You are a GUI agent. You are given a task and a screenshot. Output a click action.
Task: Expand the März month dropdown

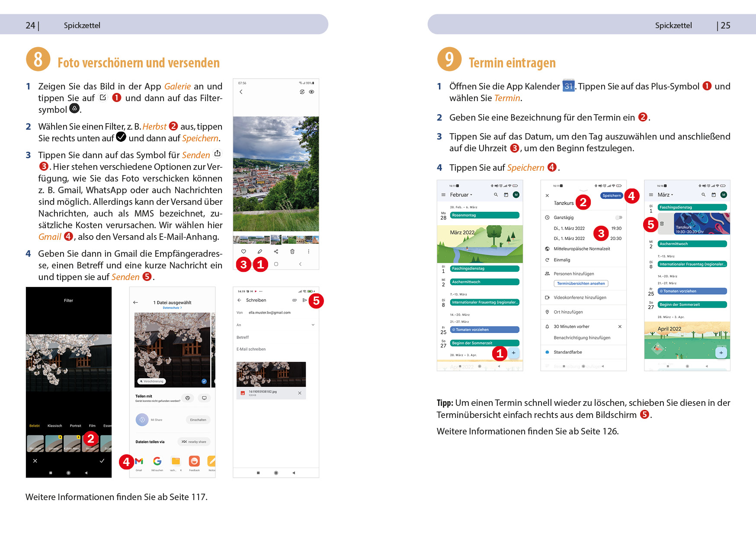(x=666, y=195)
